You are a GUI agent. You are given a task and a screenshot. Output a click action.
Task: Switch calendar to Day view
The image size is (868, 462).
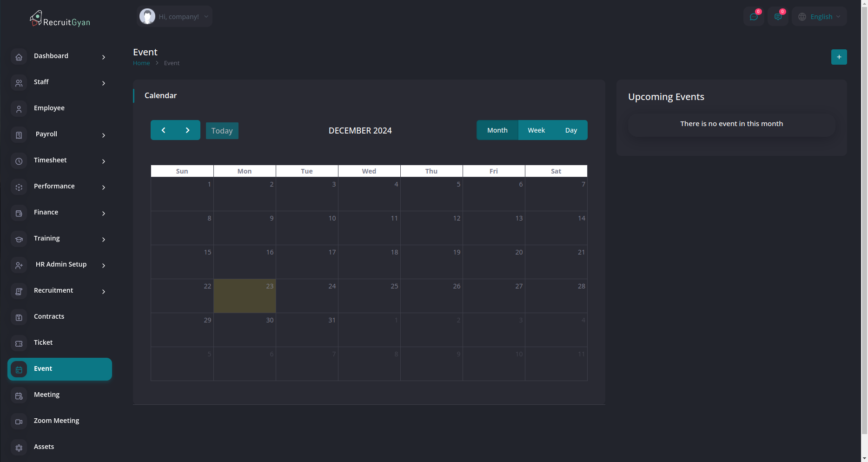coord(571,130)
